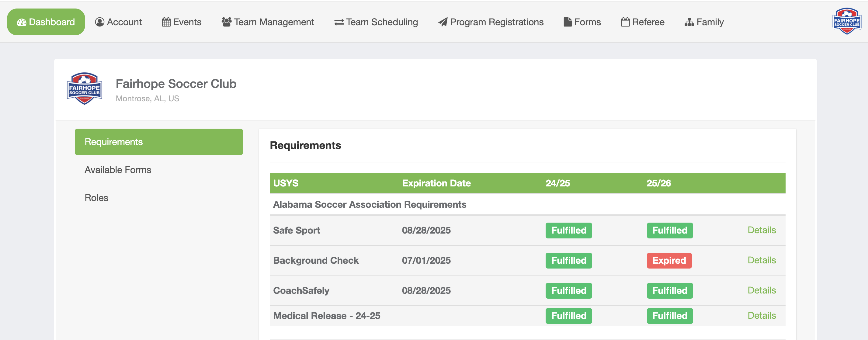
Task: Click the Family sitemap icon
Action: [689, 22]
